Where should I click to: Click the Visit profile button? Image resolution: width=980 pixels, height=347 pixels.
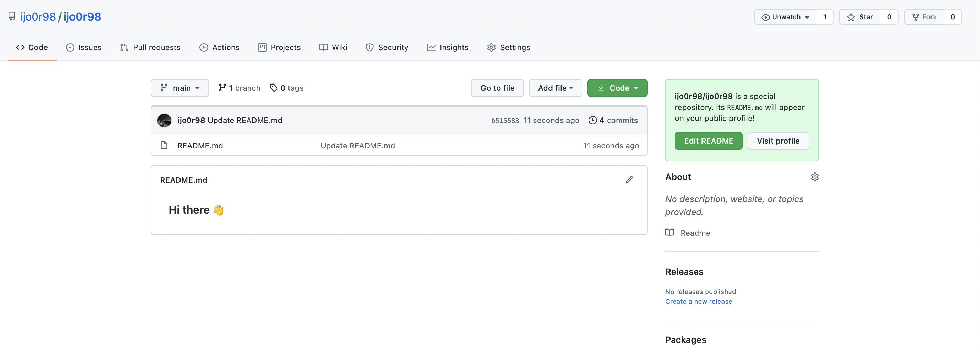point(778,141)
